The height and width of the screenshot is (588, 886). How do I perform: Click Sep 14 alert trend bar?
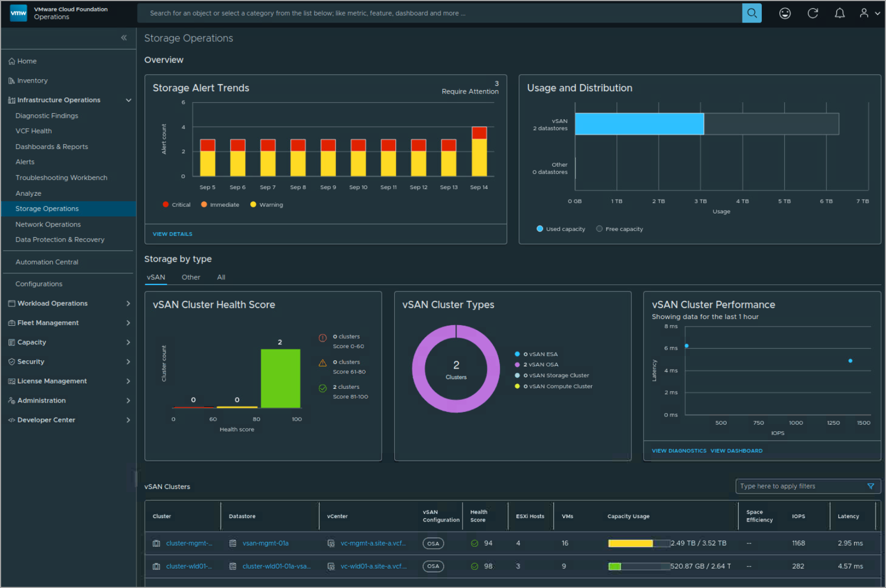click(479, 151)
